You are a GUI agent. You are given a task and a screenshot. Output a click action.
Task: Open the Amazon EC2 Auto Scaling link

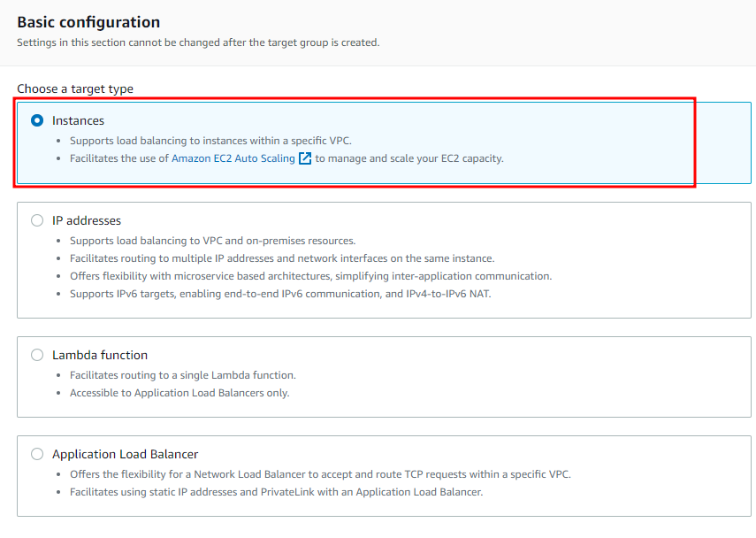tap(233, 158)
